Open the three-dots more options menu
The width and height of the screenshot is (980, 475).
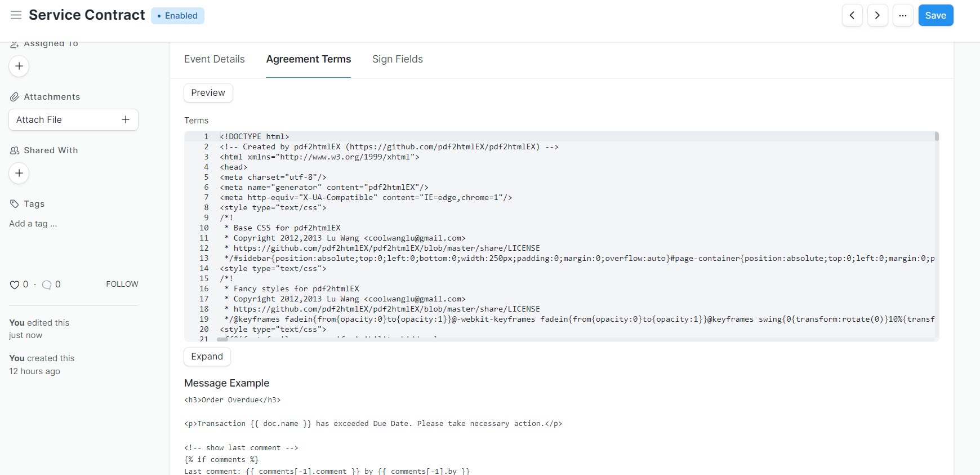point(903,15)
